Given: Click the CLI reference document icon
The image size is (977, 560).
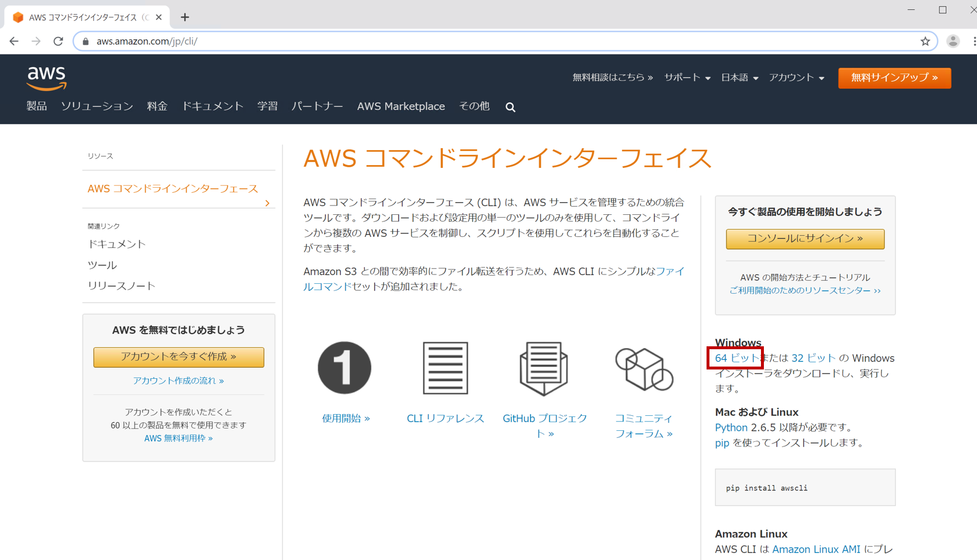Looking at the screenshot, I should click(x=445, y=368).
